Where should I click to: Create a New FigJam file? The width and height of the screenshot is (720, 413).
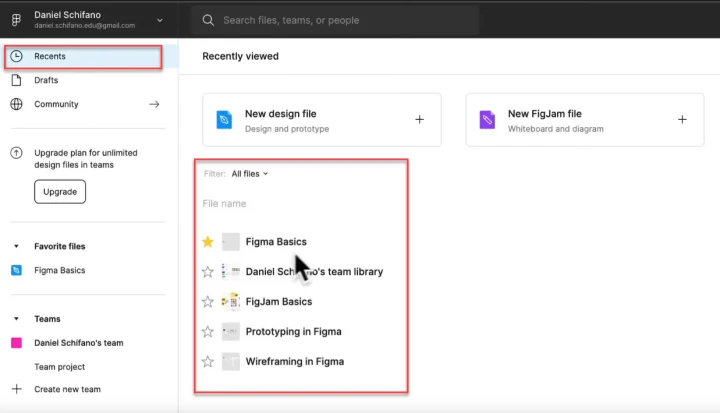click(585, 120)
